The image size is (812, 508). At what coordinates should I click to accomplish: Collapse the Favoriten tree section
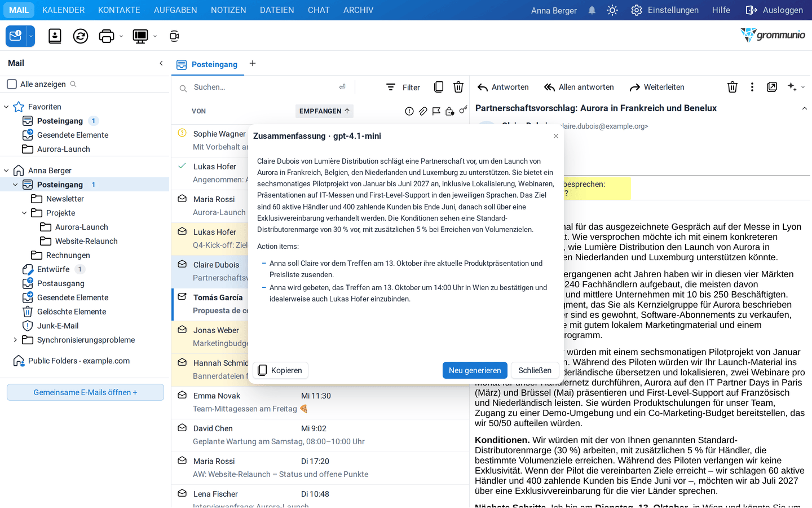click(x=6, y=107)
